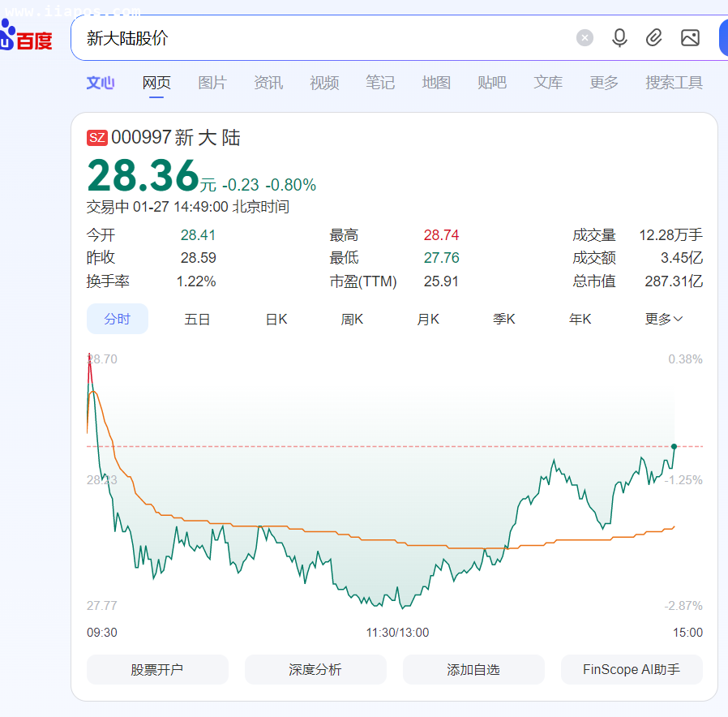This screenshot has height=717, width=728.
Task: Switch chart to 日K view
Action: [276, 319]
